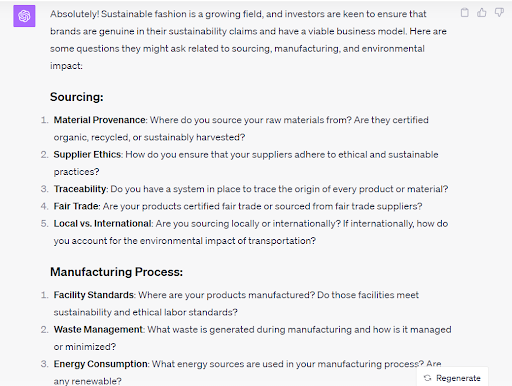Image resolution: width=512 pixels, height=386 pixels.
Task: Mark the response with thumbs down
Action: 499,13
